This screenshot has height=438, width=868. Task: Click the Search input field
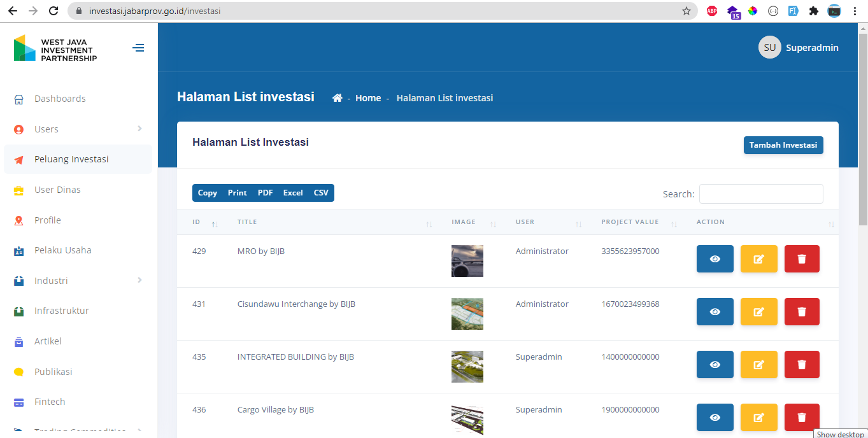tap(760, 194)
